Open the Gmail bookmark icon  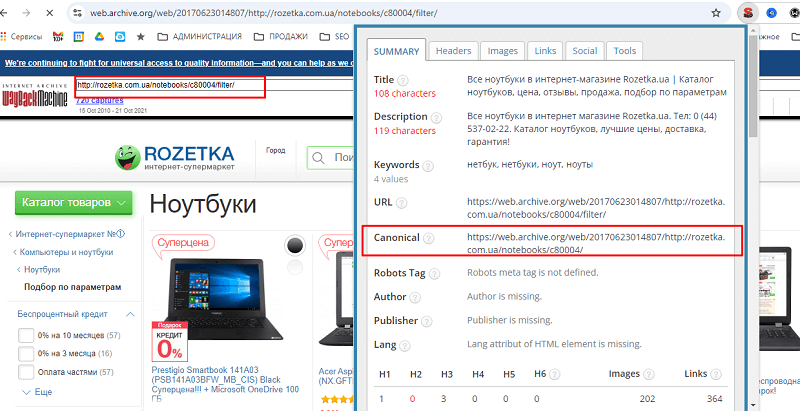(58, 37)
